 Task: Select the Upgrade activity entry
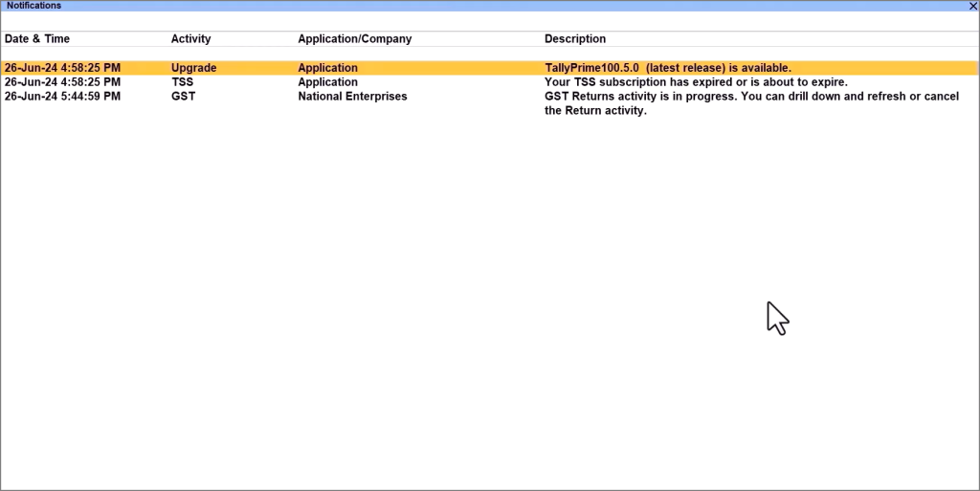pyautogui.click(x=193, y=68)
